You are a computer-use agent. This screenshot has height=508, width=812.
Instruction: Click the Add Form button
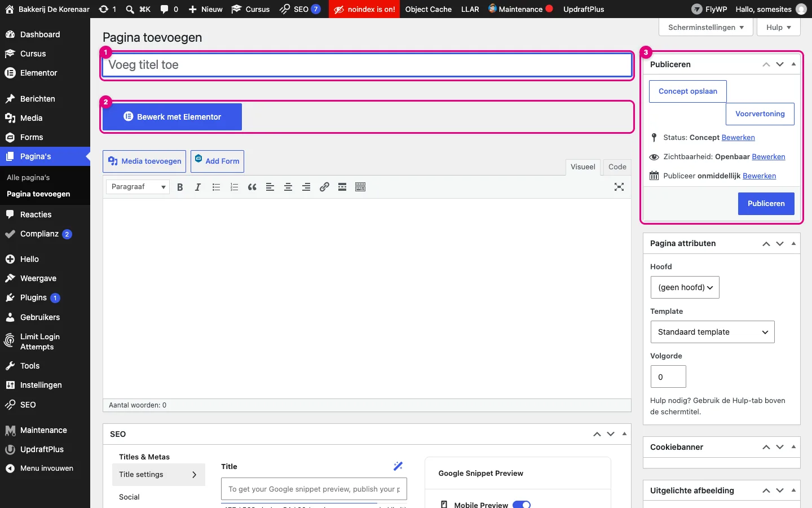[217, 161]
